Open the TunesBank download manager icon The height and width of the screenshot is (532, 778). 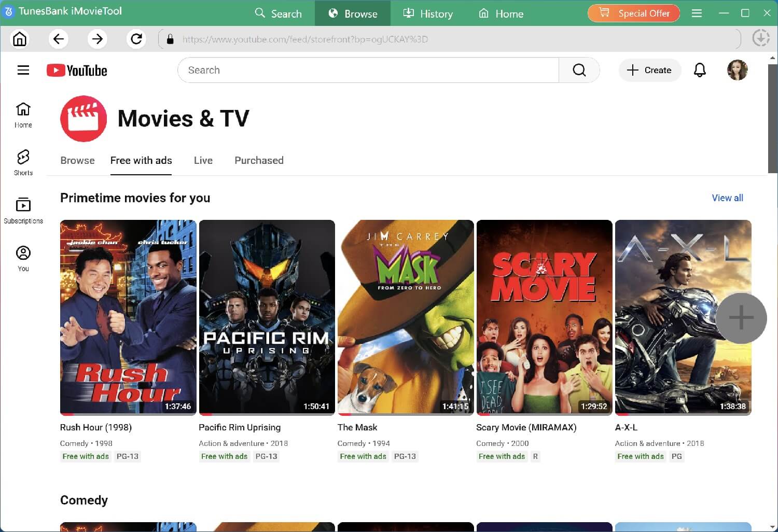pos(760,38)
